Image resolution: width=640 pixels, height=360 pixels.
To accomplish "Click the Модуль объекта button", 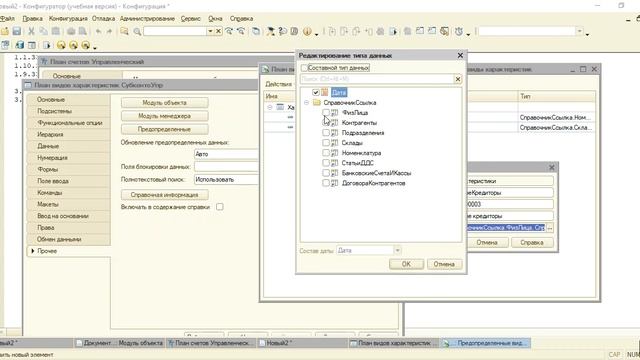I will (x=164, y=103).
